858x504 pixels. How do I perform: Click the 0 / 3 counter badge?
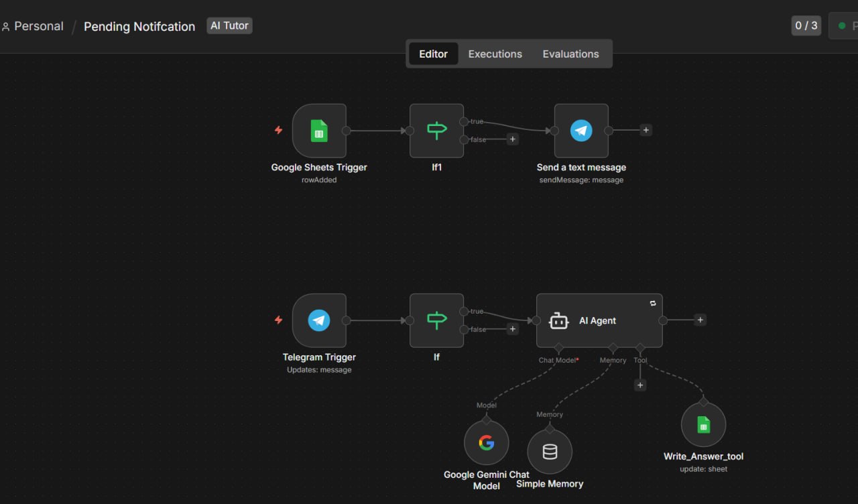(x=806, y=25)
